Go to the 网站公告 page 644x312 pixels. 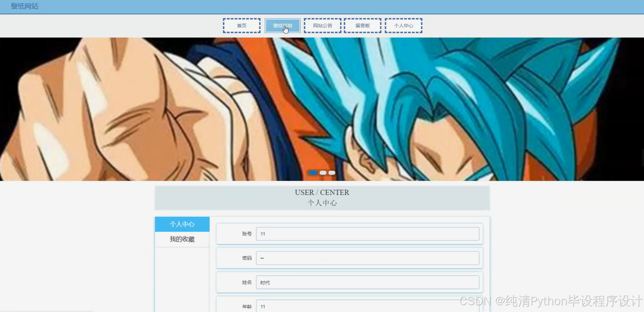point(323,26)
